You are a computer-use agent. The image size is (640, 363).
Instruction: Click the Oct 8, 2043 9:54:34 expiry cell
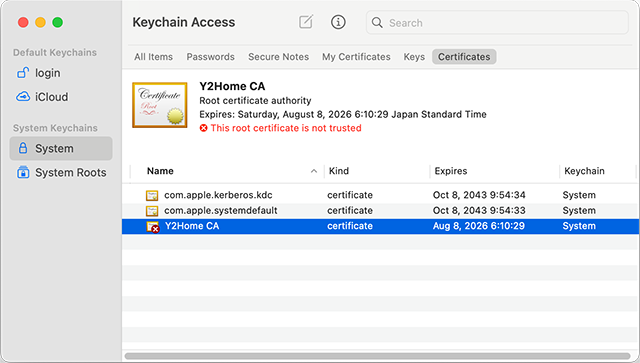coord(479,195)
